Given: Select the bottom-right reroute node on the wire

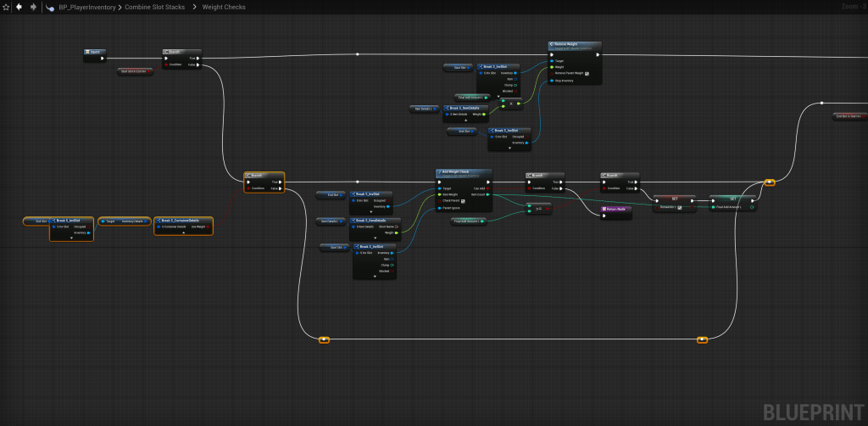Looking at the screenshot, I should (702, 340).
